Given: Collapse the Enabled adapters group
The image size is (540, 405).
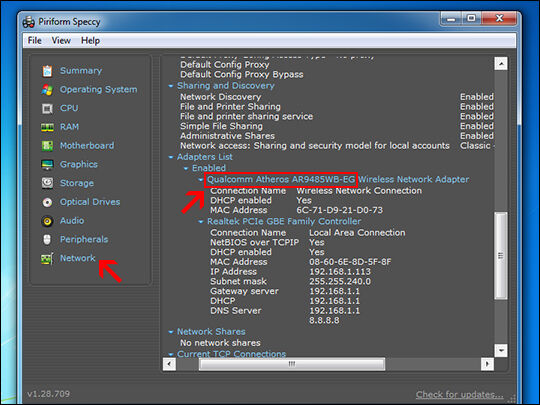Looking at the screenshot, I should 186,168.
